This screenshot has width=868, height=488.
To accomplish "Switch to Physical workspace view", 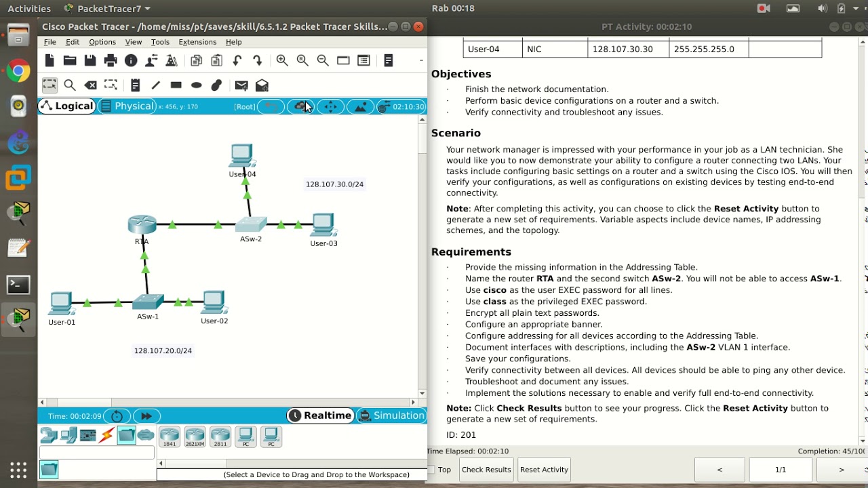I will coord(127,106).
